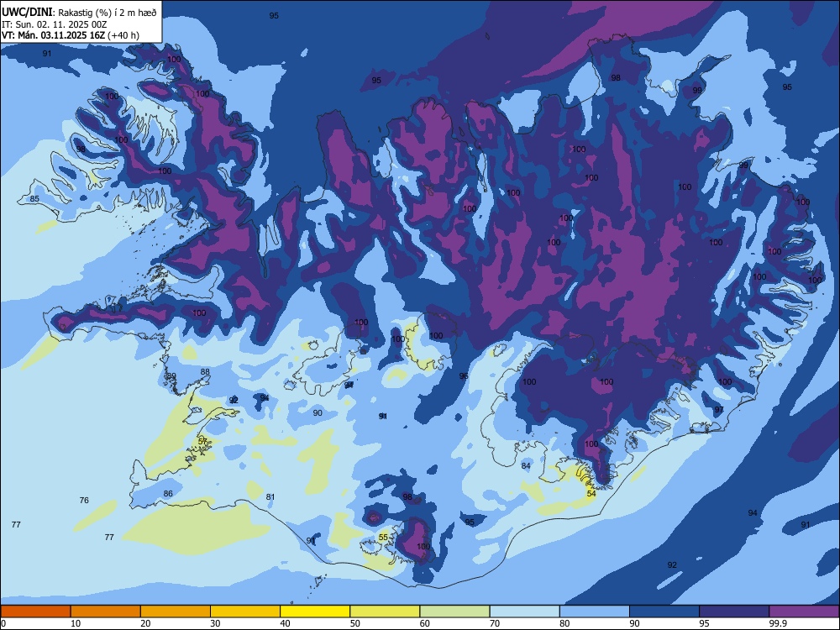Click the '0' tick label under the color scale
This screenshot has height=630, width=840.
tap(3, 623)
